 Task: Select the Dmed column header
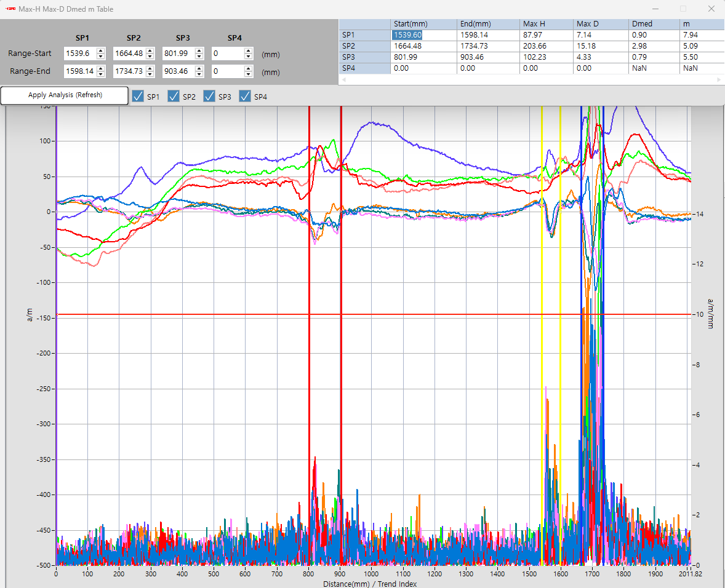click(652, 24)
